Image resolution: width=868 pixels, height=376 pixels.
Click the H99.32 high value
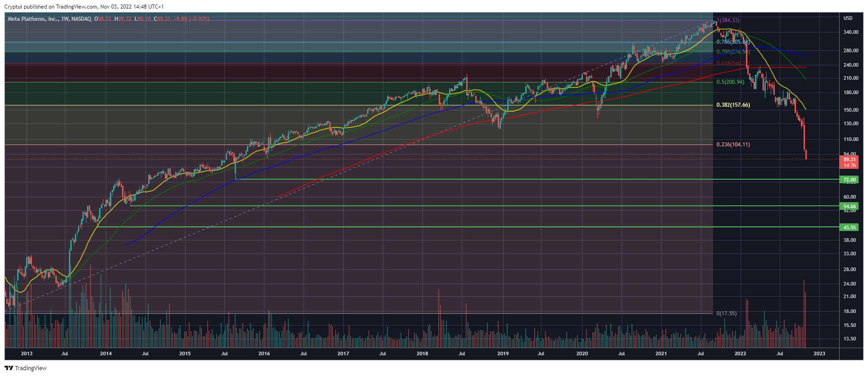123,19
